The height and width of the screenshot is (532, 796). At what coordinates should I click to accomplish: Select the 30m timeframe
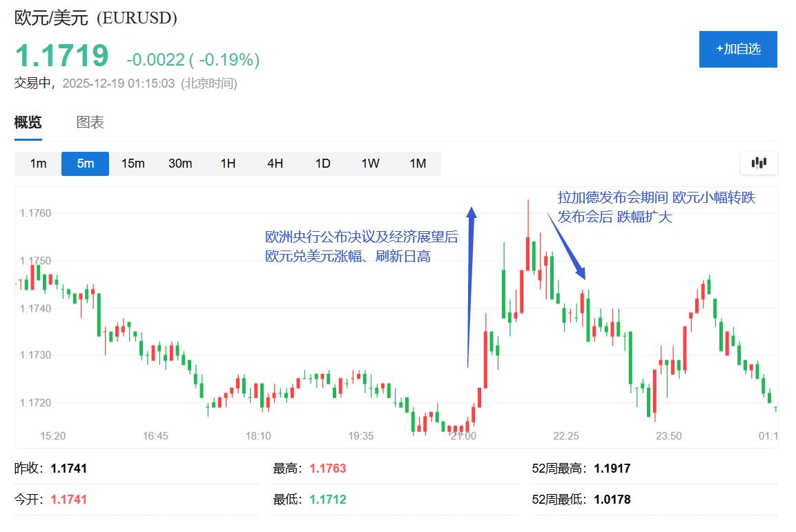pos(180,164)
